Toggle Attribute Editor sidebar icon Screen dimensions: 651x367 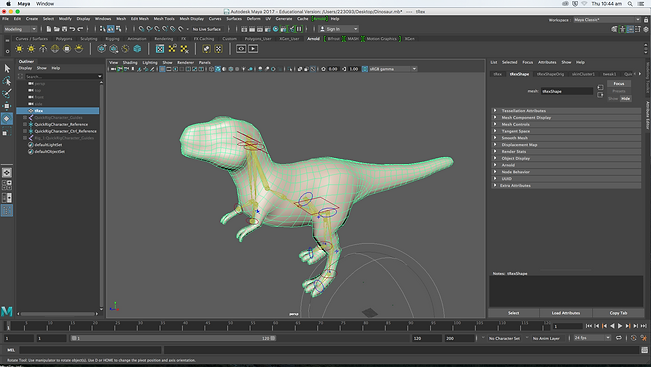tap(630, 29)
